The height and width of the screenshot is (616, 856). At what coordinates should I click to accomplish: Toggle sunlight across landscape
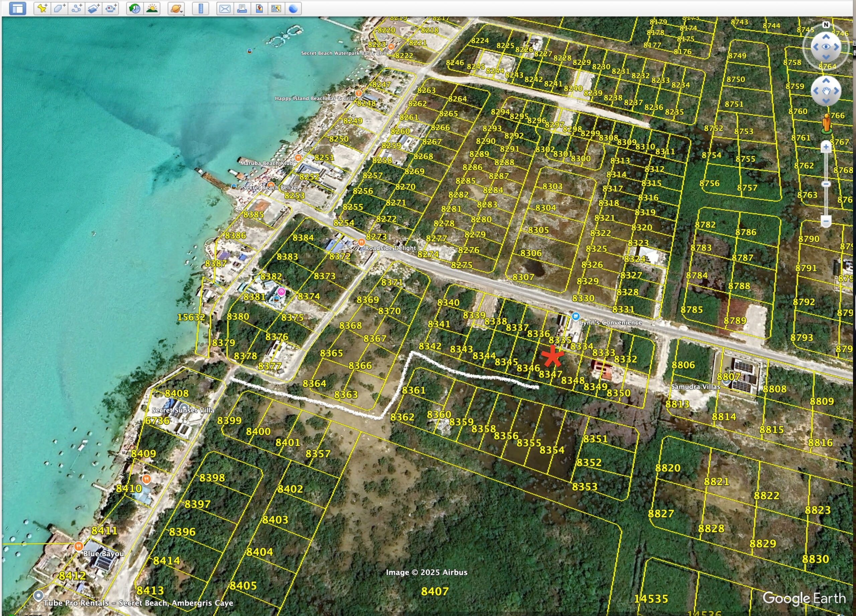(152, 8)
